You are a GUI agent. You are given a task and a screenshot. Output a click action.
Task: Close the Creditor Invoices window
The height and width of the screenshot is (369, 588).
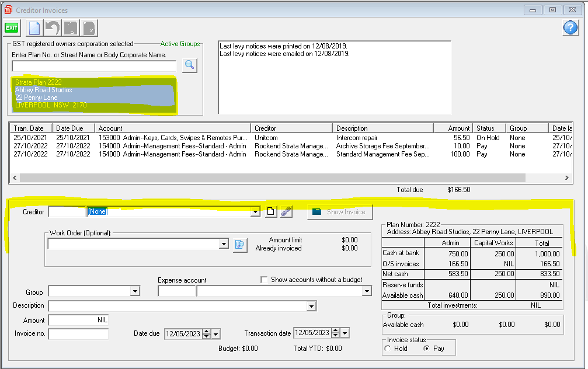[x=572, y=10]
